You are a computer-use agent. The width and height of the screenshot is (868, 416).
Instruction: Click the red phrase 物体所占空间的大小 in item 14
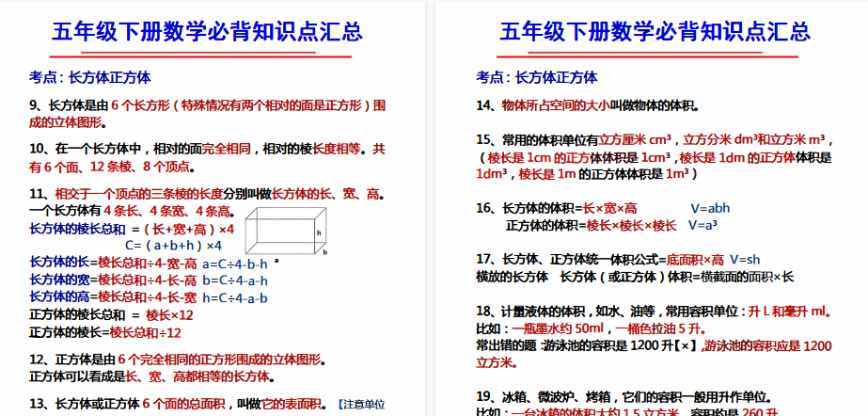coord(556,105)
